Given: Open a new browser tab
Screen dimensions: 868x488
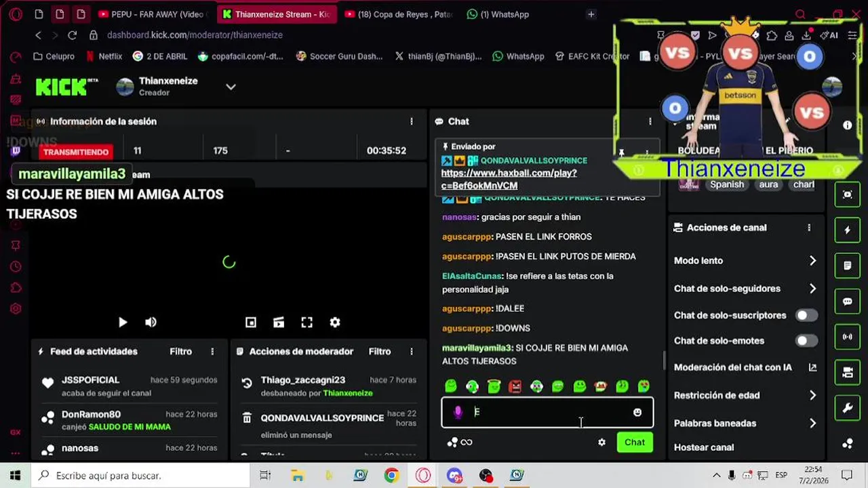Looking at the screenshot, I should (x=591, y=14).
